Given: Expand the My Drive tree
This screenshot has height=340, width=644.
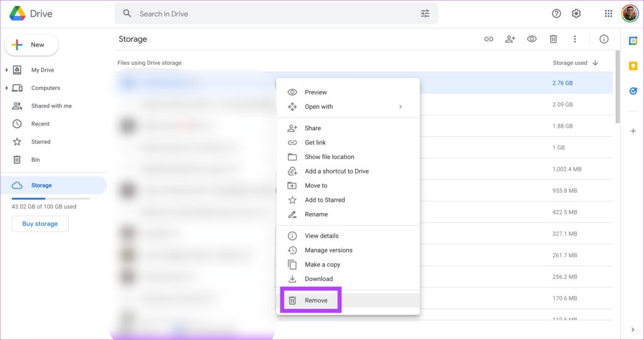Looking at the screenshot, I should coord(6,70).
